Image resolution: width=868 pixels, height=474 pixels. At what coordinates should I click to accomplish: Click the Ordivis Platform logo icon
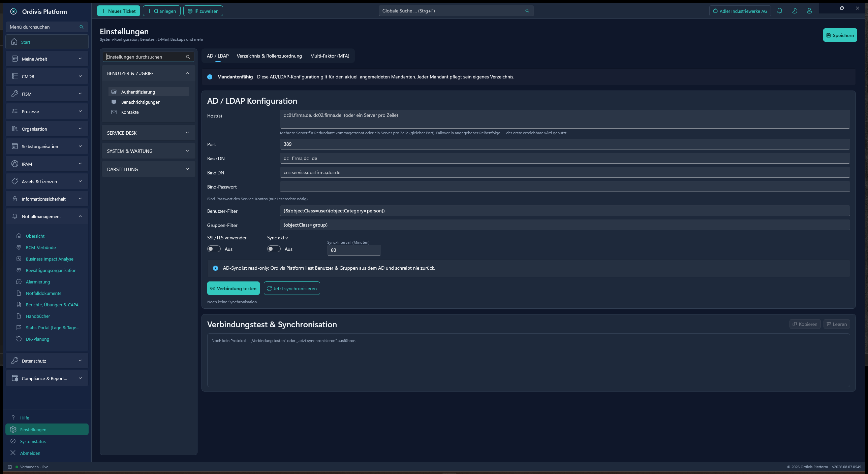(13, 11)
